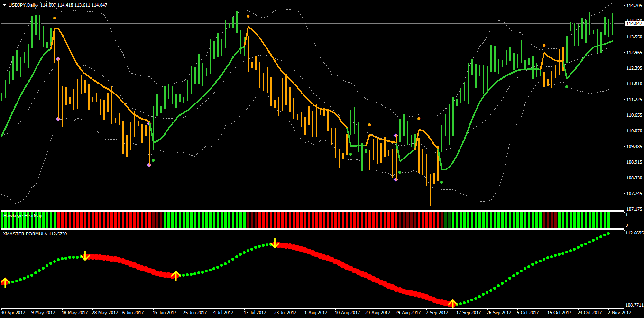644x318 pixels.
Task: Click the 25 Jun 2017 date label
Action: click(195, 313)
